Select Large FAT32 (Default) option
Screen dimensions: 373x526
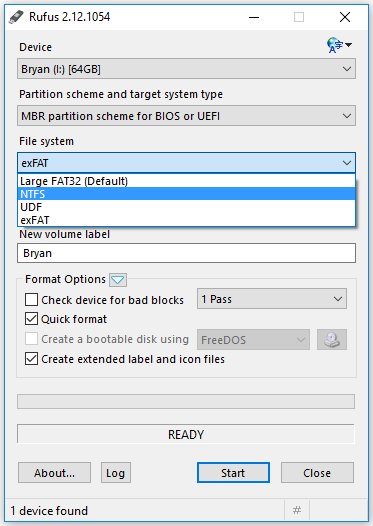click(x=186, y=181)
